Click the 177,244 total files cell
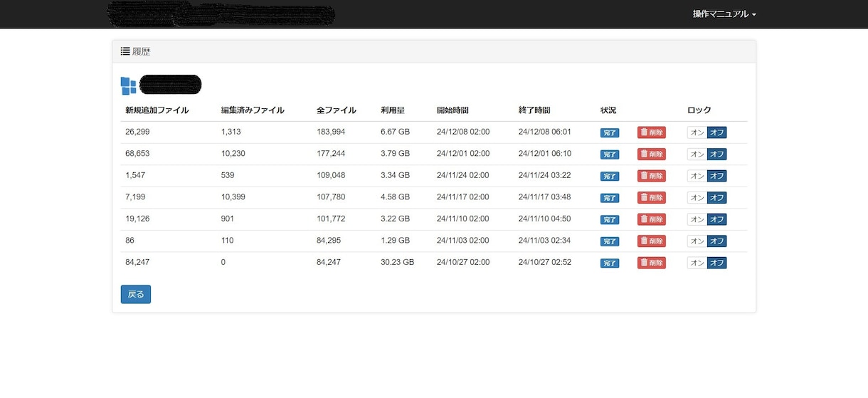This screenshot has width=868, height=398. click(x=331, y=153)
